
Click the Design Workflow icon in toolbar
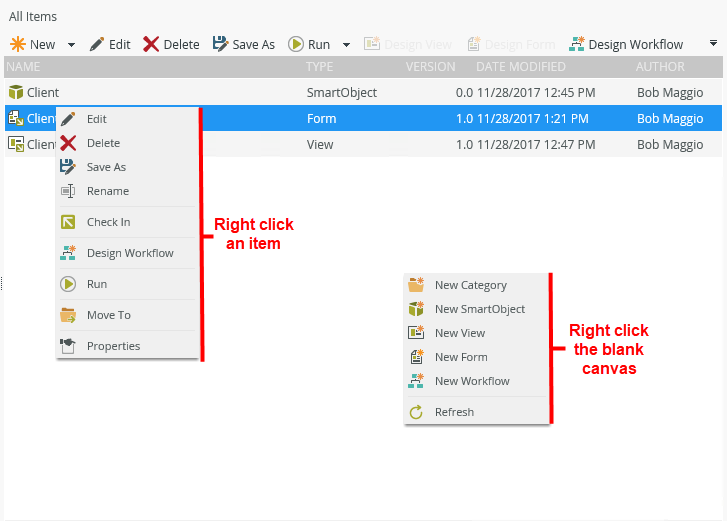(576, 44)
